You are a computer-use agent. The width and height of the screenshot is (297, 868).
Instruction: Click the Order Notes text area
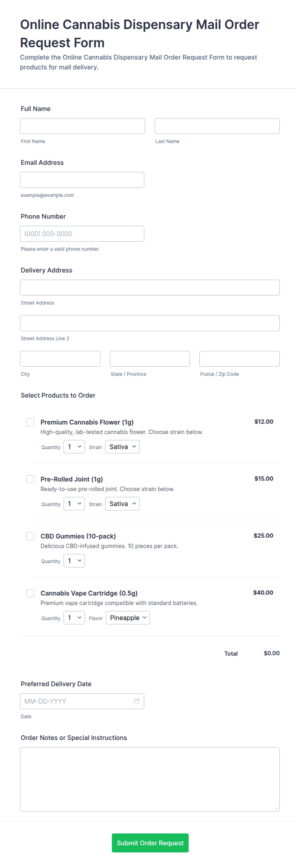tap(150, 779)
